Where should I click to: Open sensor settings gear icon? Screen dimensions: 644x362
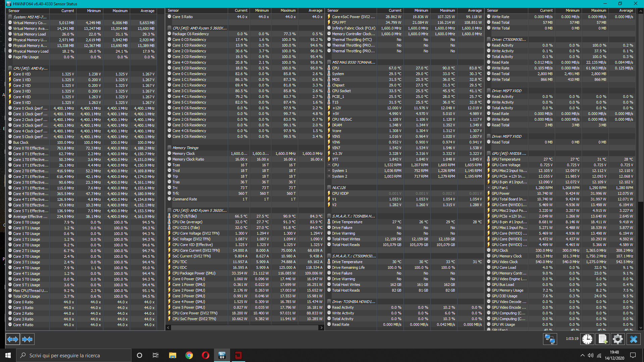pyautogui.click(x=618, y=339)
